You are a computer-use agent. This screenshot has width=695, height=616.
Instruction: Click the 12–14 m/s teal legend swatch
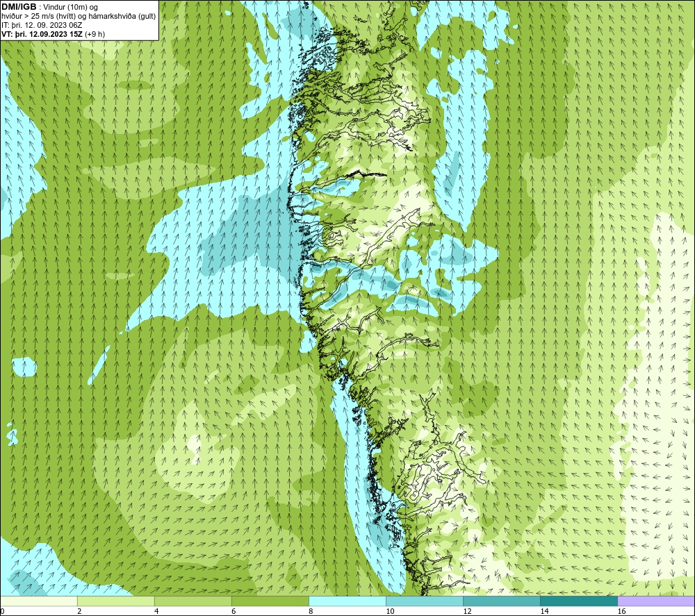502,601
